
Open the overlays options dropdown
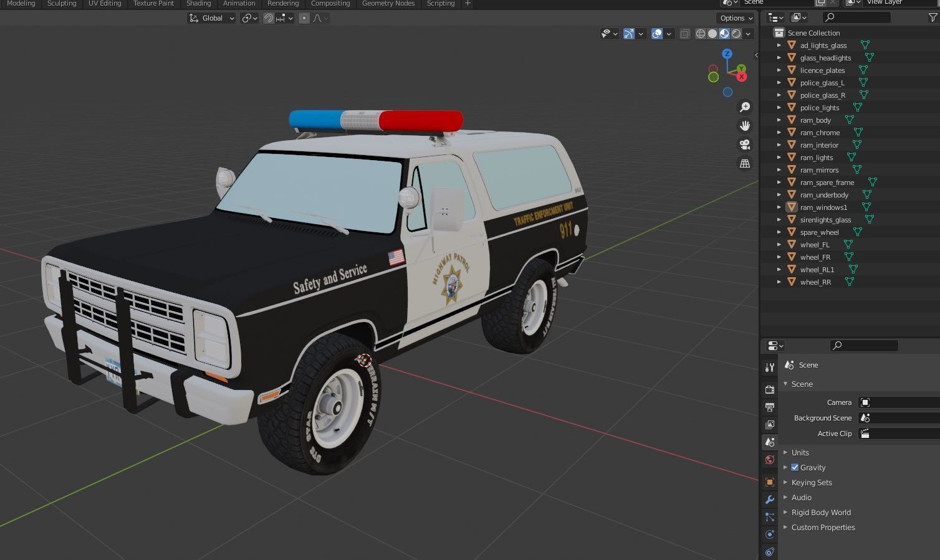tap(669, 34)
